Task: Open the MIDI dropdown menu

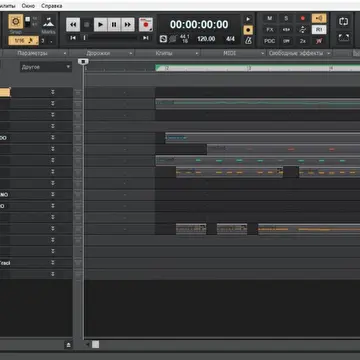Action: 233,53
